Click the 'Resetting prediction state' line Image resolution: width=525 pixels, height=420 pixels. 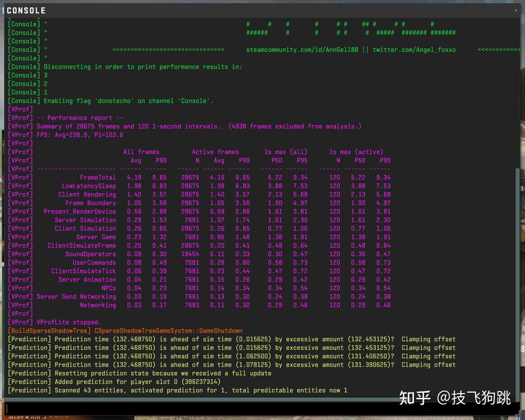[x=139, y=373]
